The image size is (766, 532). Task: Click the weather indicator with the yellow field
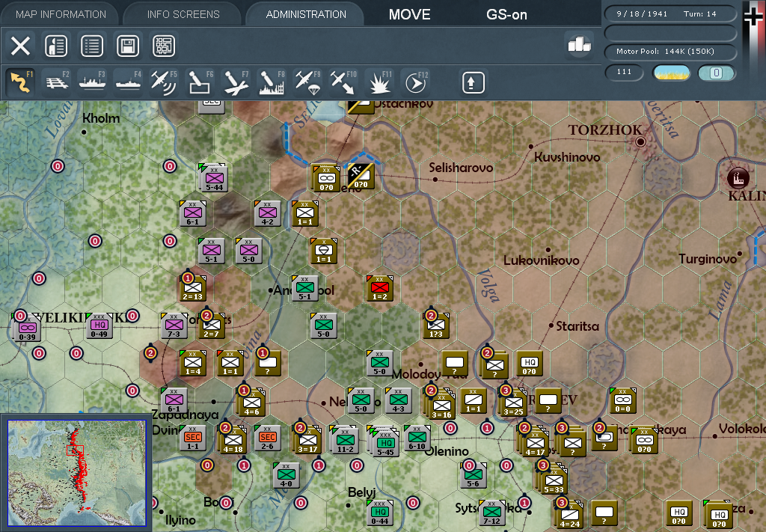671,73
